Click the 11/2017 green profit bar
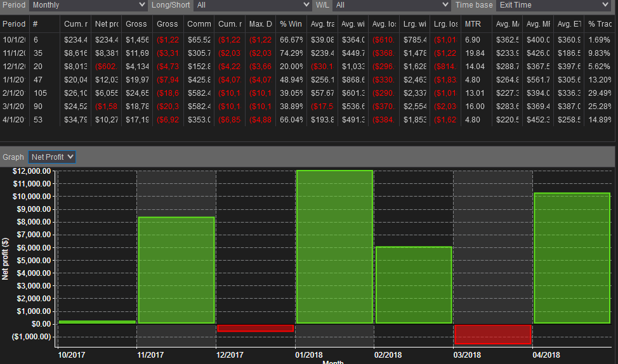Image resolution: width=618 pixels, height=364 pixels. pos(176,270)
